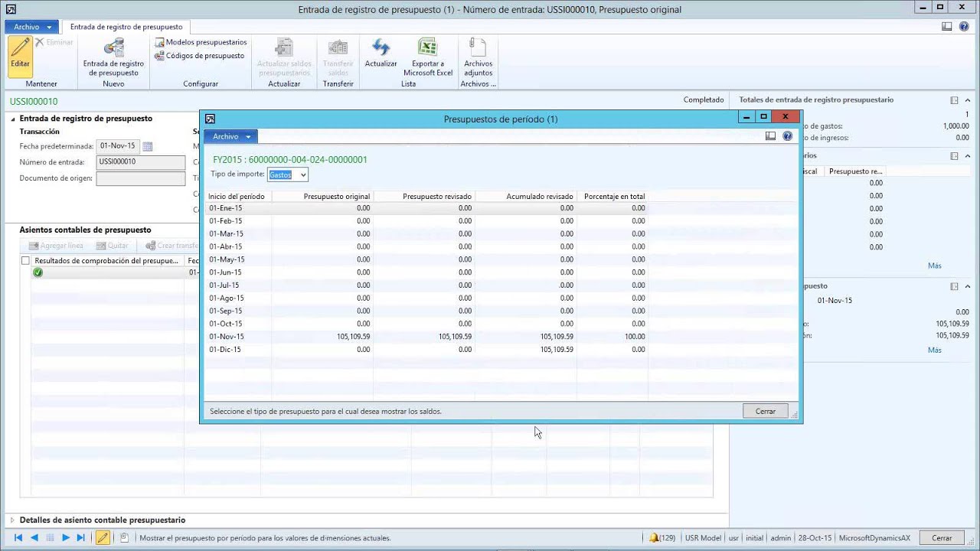Screen dimensions: 980x551
Task: Create new Entrada de registro de presupuesto
Action: click(x=113, y=57)
